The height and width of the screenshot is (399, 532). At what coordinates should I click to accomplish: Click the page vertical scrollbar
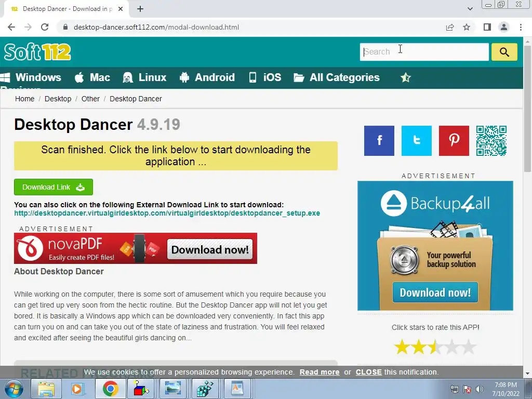[528, 109]
